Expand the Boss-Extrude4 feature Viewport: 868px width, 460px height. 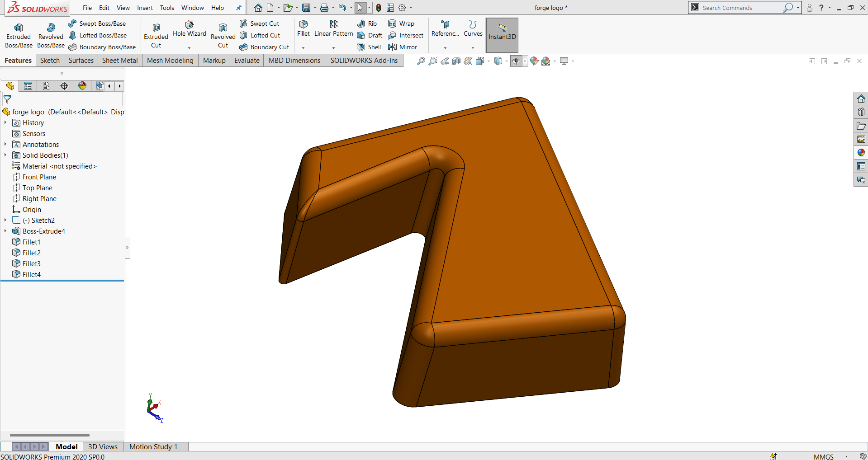(x=5, y=231)
